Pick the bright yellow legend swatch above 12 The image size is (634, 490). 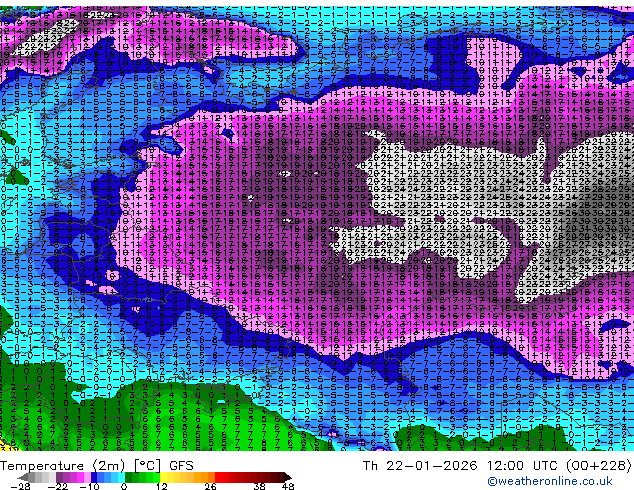[x=163, y=477]
